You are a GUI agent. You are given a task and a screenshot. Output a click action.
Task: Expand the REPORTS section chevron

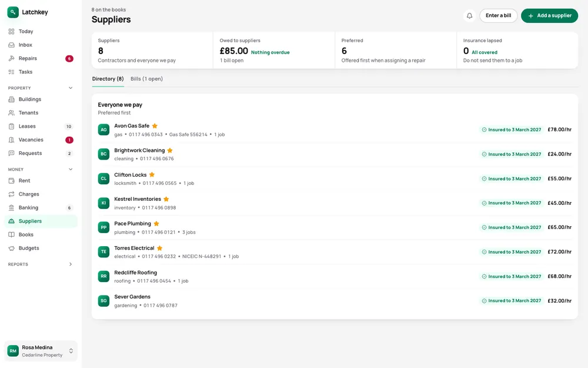71,264
